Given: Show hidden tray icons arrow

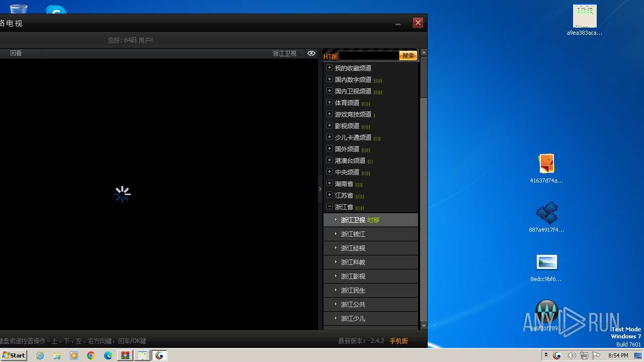Looking at the screenshot, I should (546, 355).
